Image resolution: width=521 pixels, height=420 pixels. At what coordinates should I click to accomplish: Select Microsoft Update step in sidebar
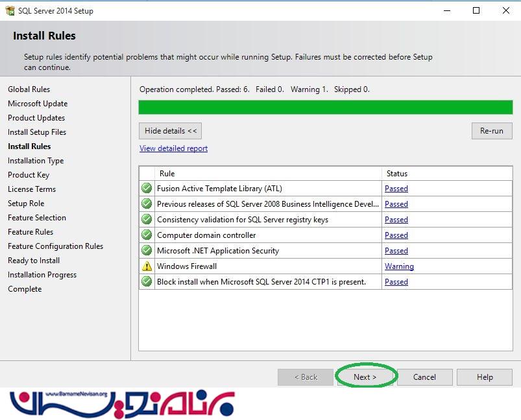tap(38, 104)
